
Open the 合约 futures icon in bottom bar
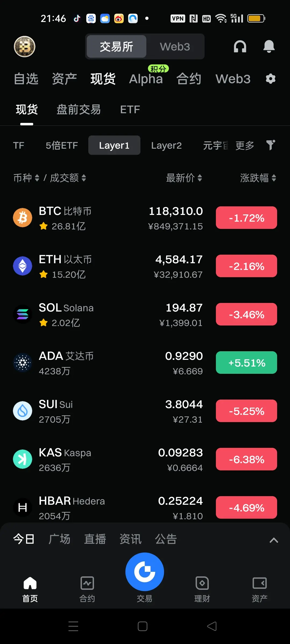[87, 583]
